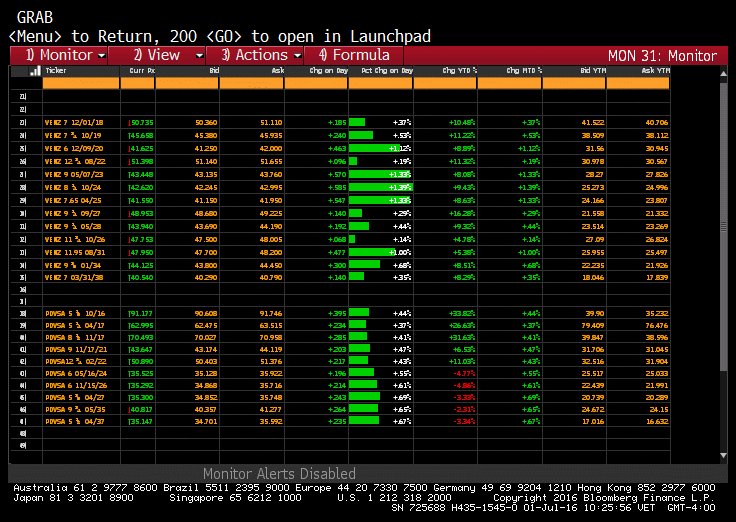Viewport: 736px width, 522px height.
Task: Click the red Chg YTD value -4.77%
Action: click(464, 374)
